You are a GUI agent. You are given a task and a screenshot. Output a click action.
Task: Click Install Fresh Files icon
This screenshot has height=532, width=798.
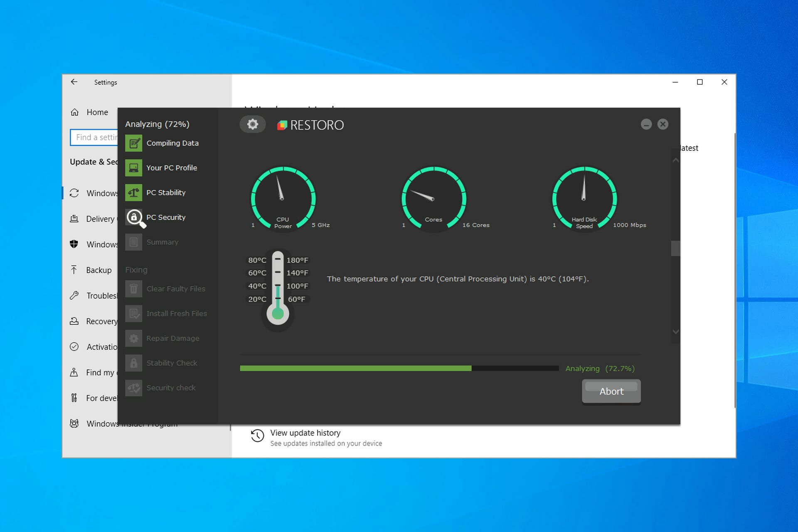pos(133,313)
